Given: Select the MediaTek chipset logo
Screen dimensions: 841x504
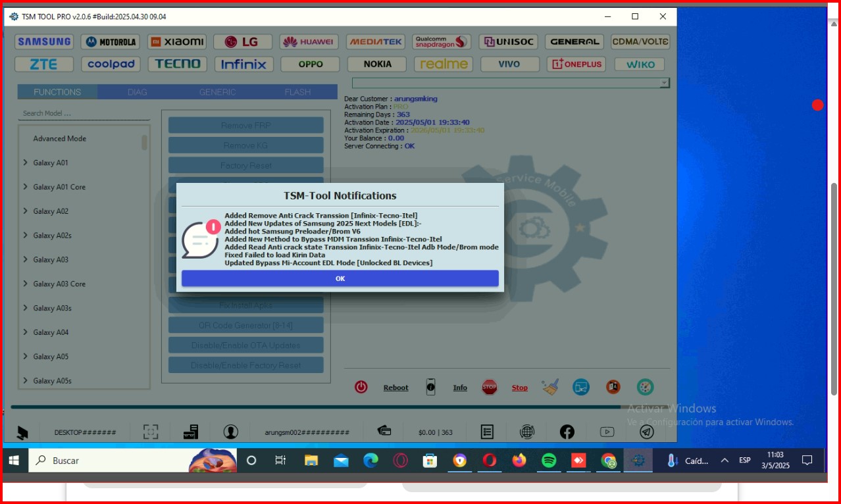Looking at the screenshot, I should (376, 41).
